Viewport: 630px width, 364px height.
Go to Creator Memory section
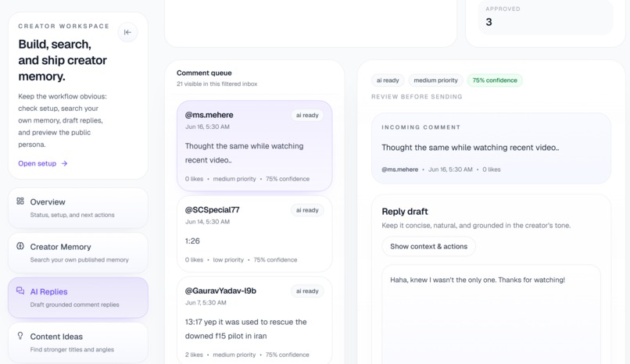tap(78, 253)
